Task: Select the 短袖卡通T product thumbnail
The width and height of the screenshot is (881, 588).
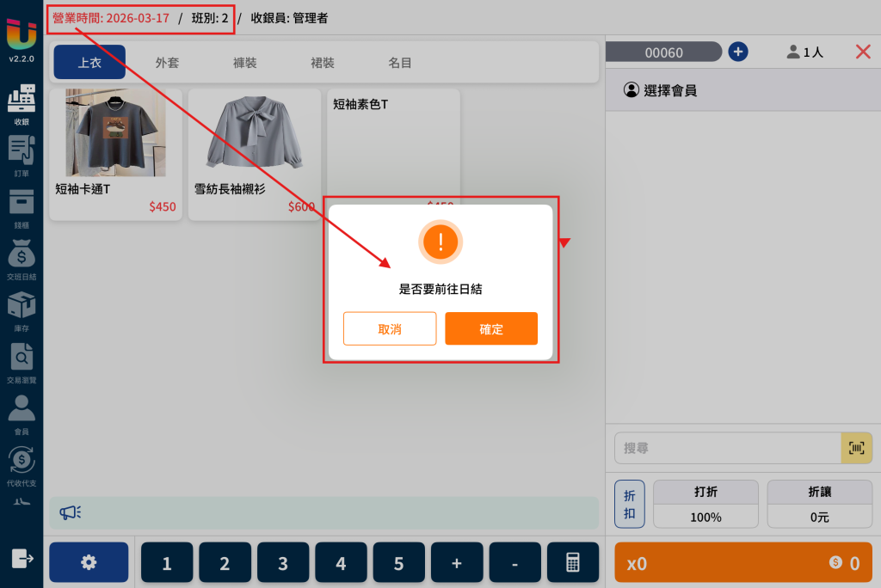Action: [116, 133]
